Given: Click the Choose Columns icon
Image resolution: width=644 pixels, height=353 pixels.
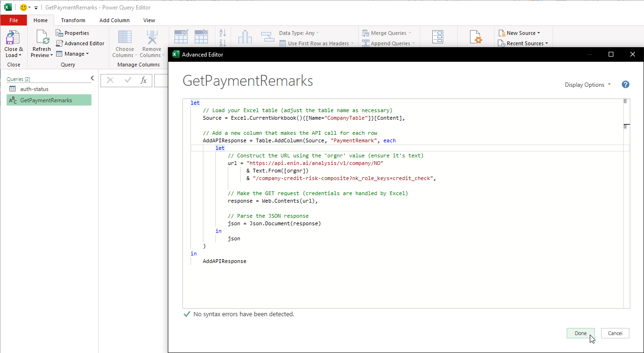Looking at the screenshot, I should (125, 37).
